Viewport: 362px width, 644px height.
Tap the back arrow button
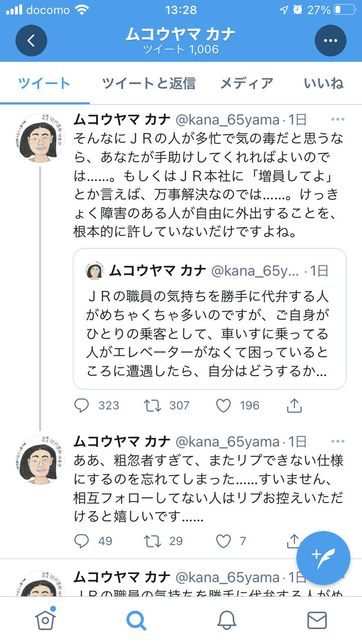click(31, 40)
